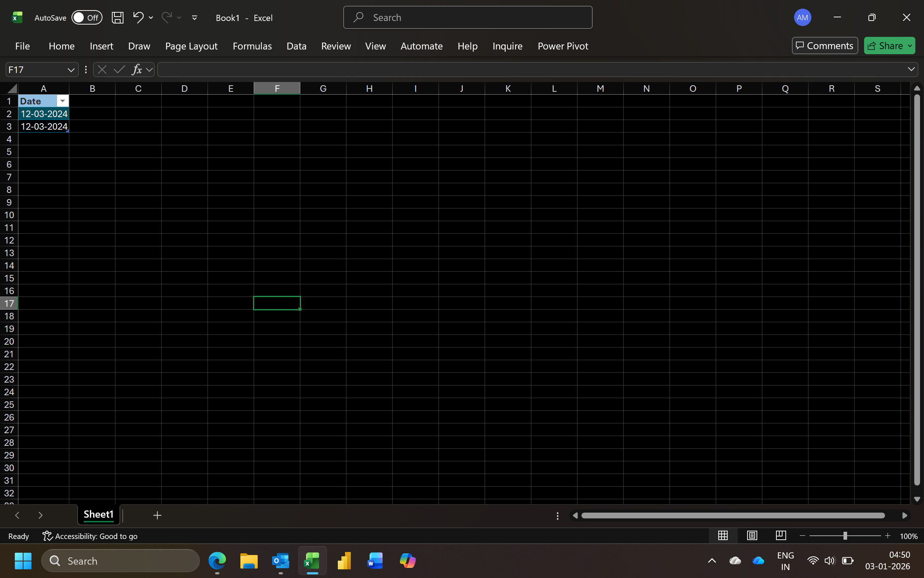
Task: Open Outlook from taskbar
Action: click(x=281, y=561)
